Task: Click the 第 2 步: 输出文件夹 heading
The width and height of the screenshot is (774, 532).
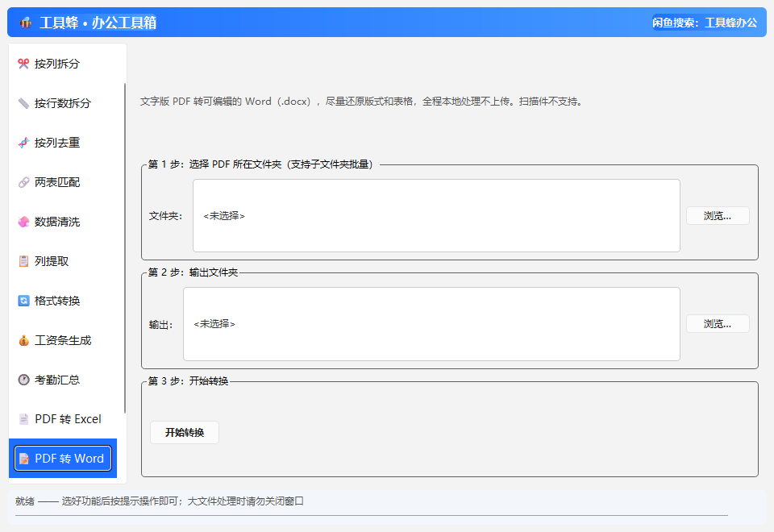Action: click(193, 272)
